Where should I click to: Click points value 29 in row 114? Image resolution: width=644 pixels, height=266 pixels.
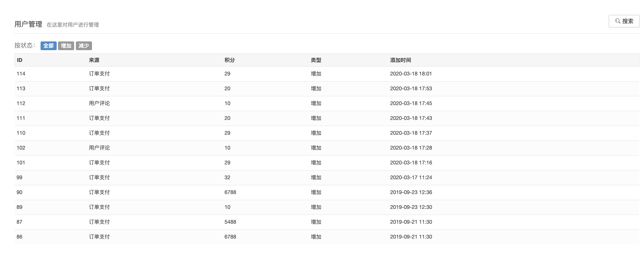(227, 74)
